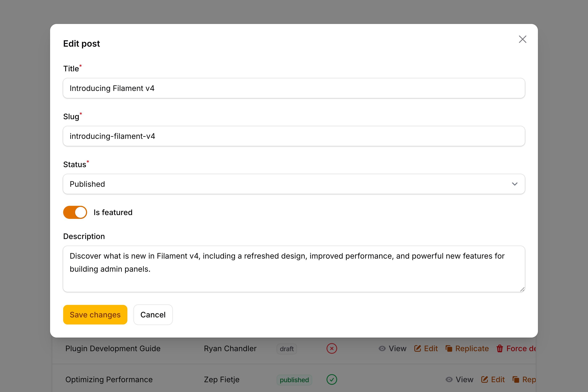Viewport: 588px width, 392px height.
Task: View the Plugin Development Guide post
Action: click(x=392, y=348)
